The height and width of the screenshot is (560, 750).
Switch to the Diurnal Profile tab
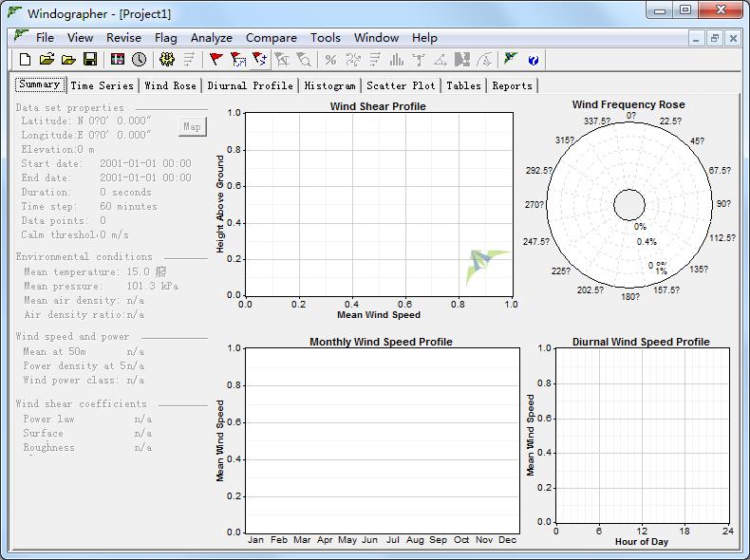[x=250, y=85]
